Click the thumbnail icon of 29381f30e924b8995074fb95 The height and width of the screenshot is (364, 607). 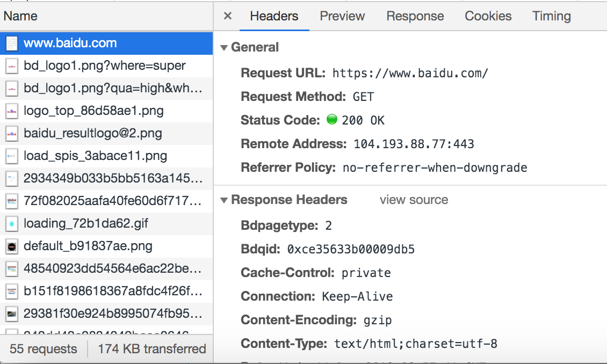pyautogui.click(x=12, y=314)
